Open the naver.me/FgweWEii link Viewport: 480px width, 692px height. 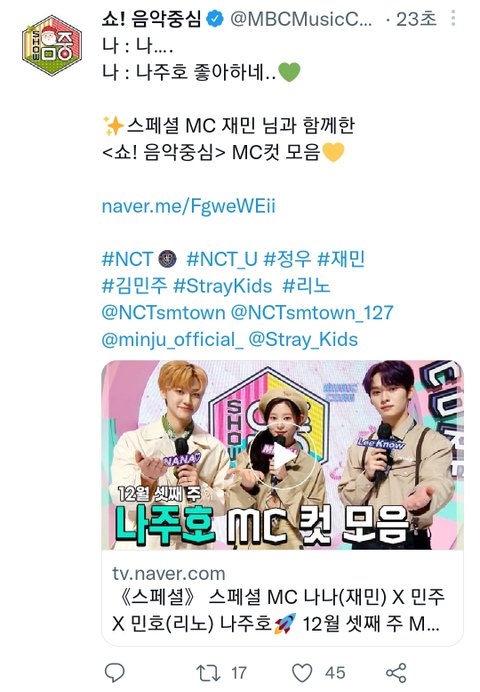point(188,206)
